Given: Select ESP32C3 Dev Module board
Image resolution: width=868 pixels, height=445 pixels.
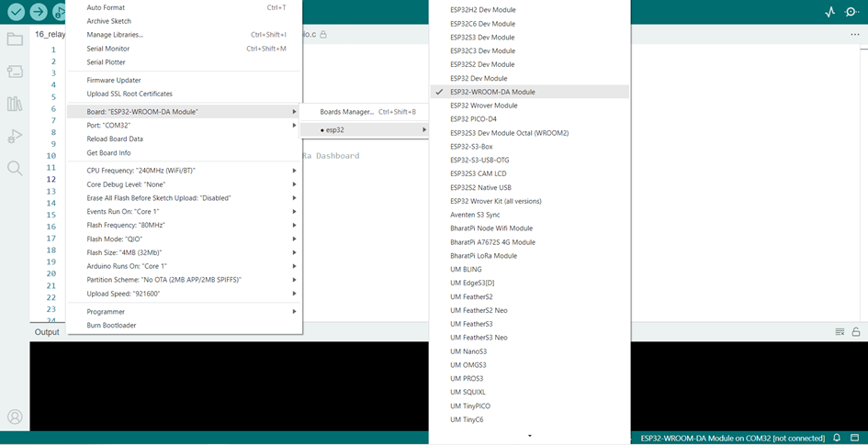Looking at the screenshot, I should 530,50.
